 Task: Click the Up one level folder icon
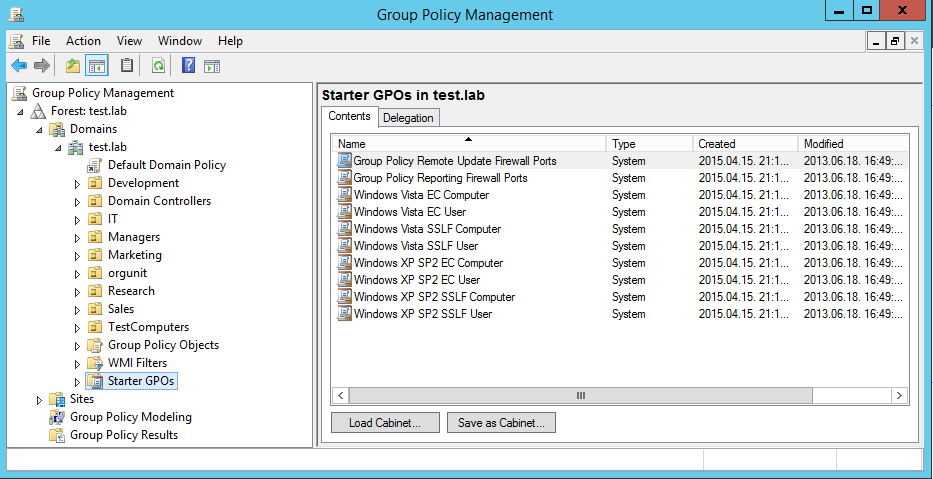(73, 65)
